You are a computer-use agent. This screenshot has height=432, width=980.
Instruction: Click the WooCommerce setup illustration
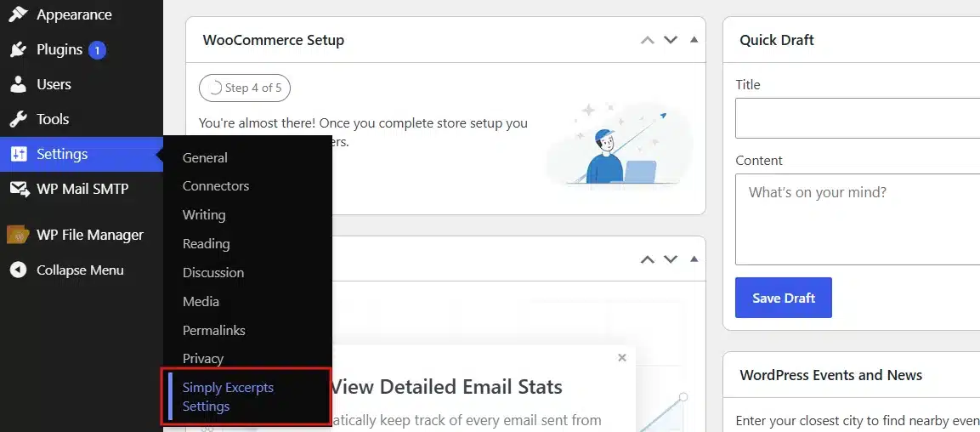tap(619, 145)
